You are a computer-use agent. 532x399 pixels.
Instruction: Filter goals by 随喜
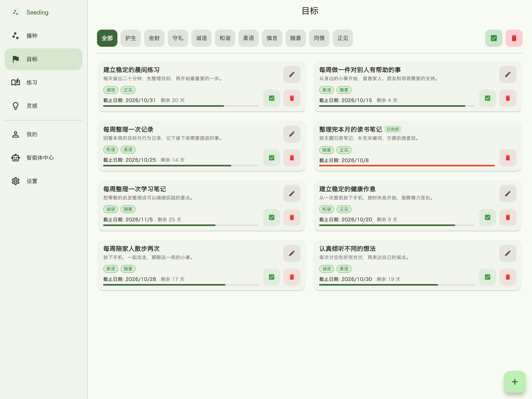coord(296,38)
